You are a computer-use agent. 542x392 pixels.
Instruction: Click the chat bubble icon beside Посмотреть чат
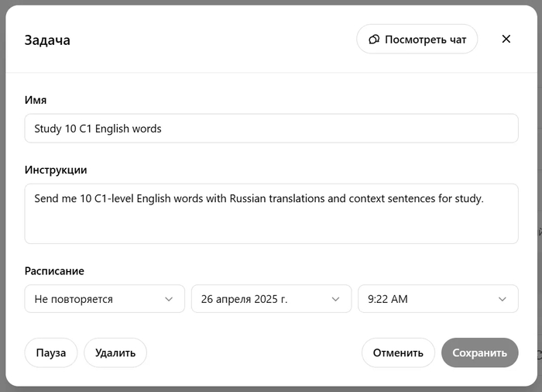[374, 40]
